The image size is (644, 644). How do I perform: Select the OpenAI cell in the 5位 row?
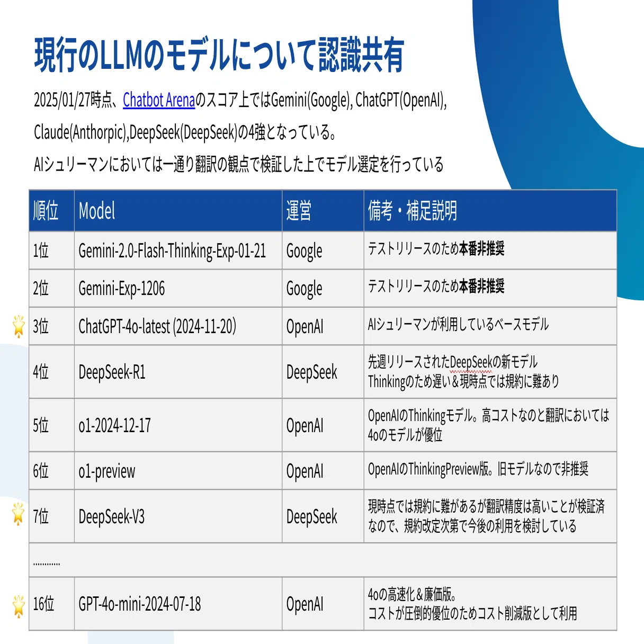[323, 425]
